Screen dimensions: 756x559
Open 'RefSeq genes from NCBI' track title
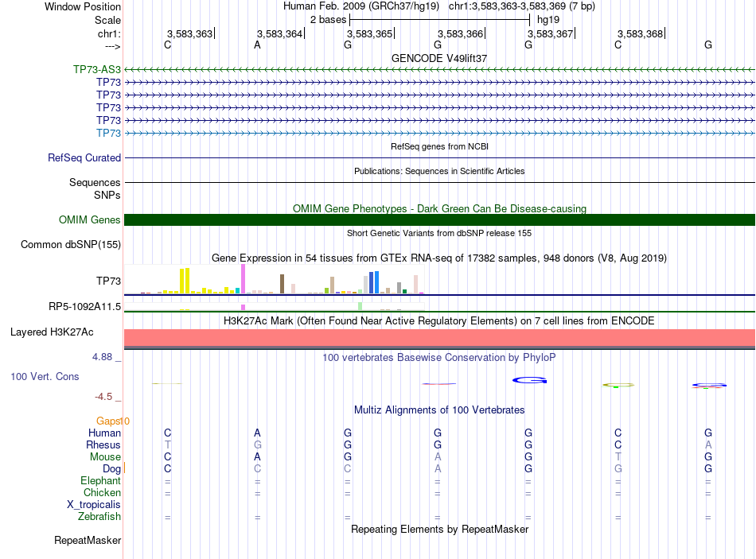click(x=439, y=146)
